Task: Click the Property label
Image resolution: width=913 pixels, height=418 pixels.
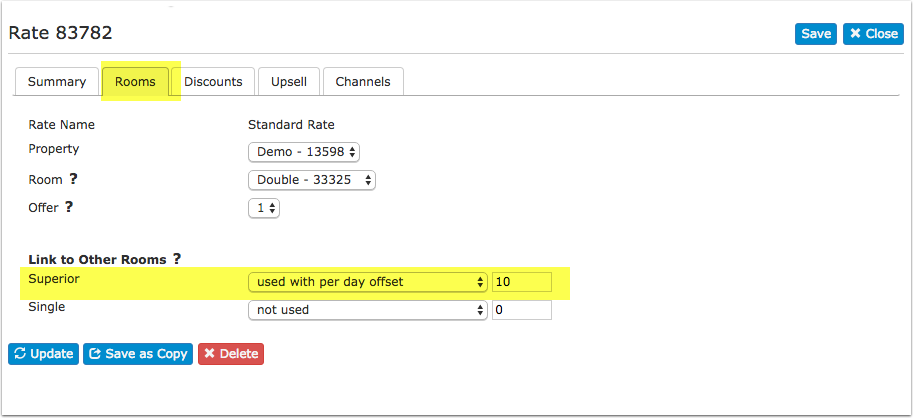Action: [x=54, y=149]
